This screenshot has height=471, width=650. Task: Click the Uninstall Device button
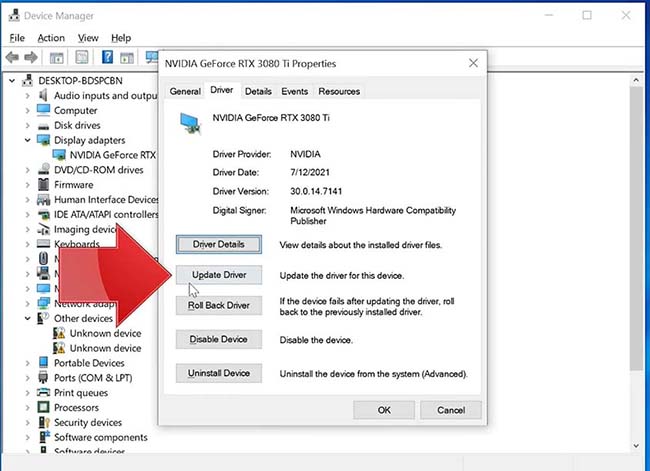click(218, 373)
